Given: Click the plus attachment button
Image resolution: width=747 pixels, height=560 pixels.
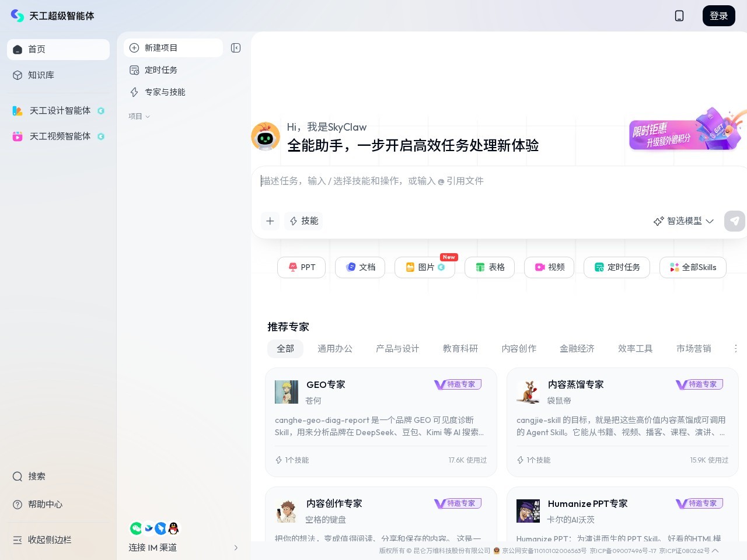Looking at the screenshot, I should point(270,221).
